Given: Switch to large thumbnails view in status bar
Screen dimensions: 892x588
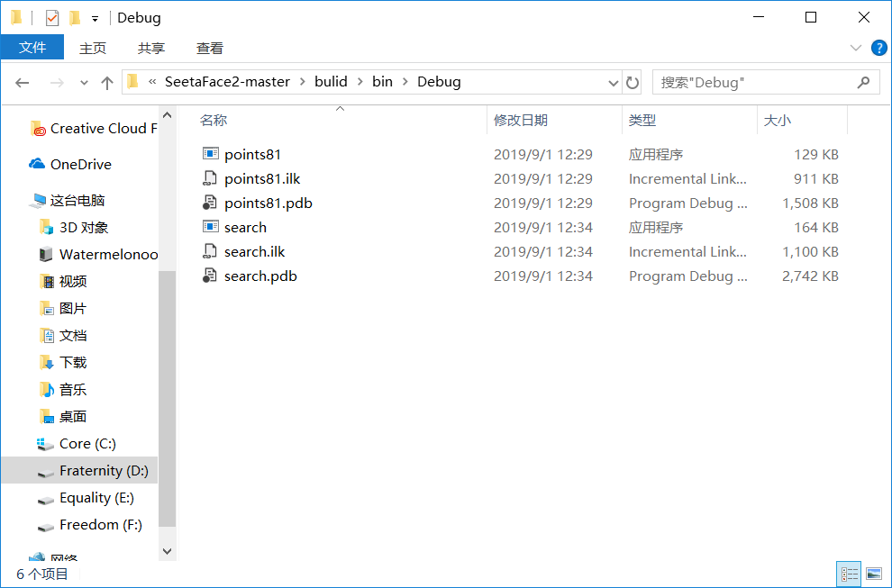Looking at the screenshot, I should (873, 574).
